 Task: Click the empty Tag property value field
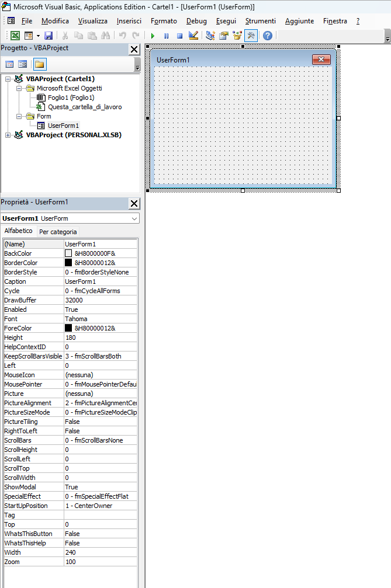[x=101, y=515]
